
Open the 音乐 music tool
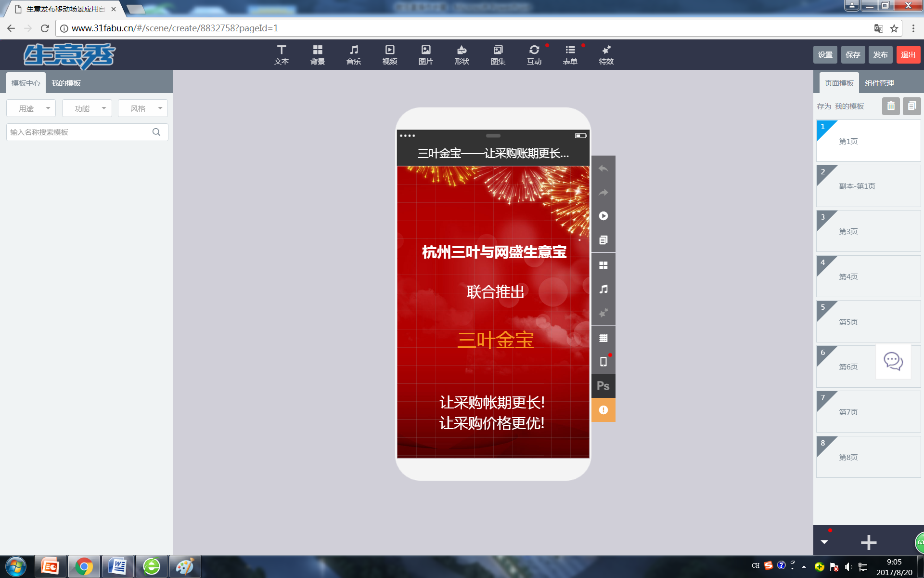[354, 54]
